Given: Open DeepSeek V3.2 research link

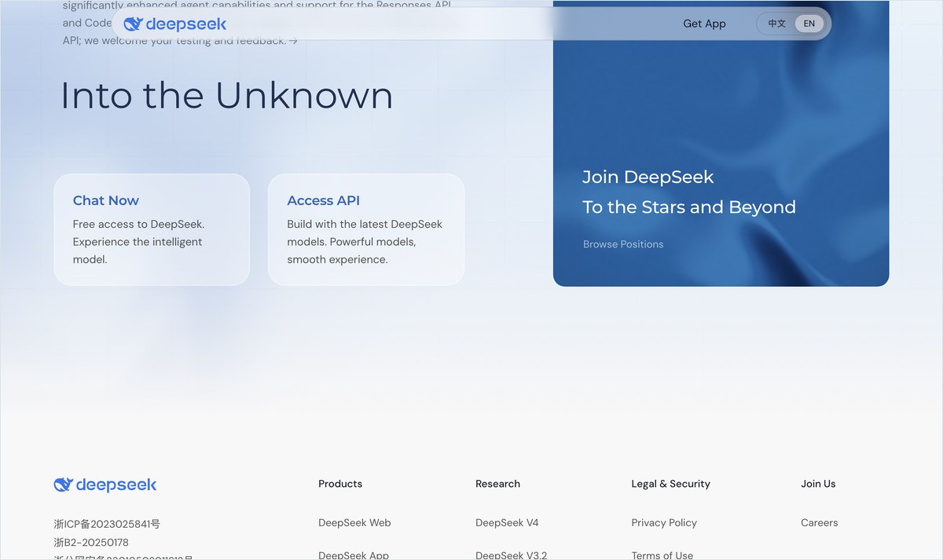Looking at the screenshot, I should [511, 555].
